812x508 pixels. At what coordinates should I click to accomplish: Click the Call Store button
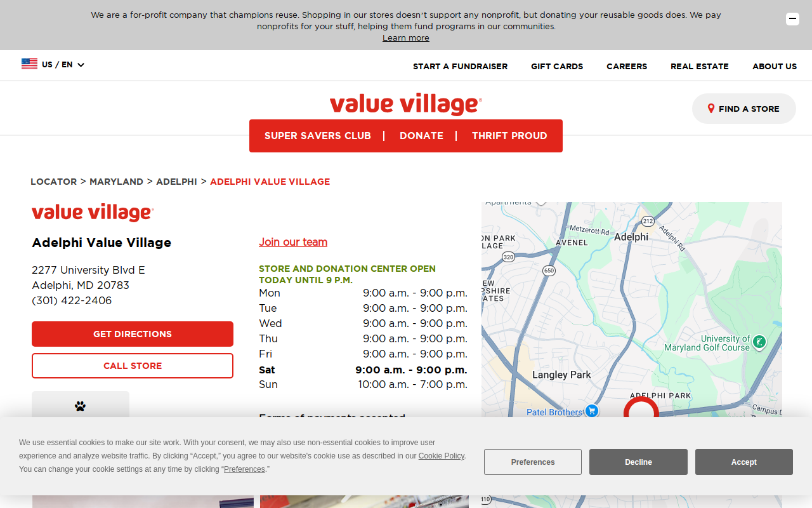click(x=133, y=366)
